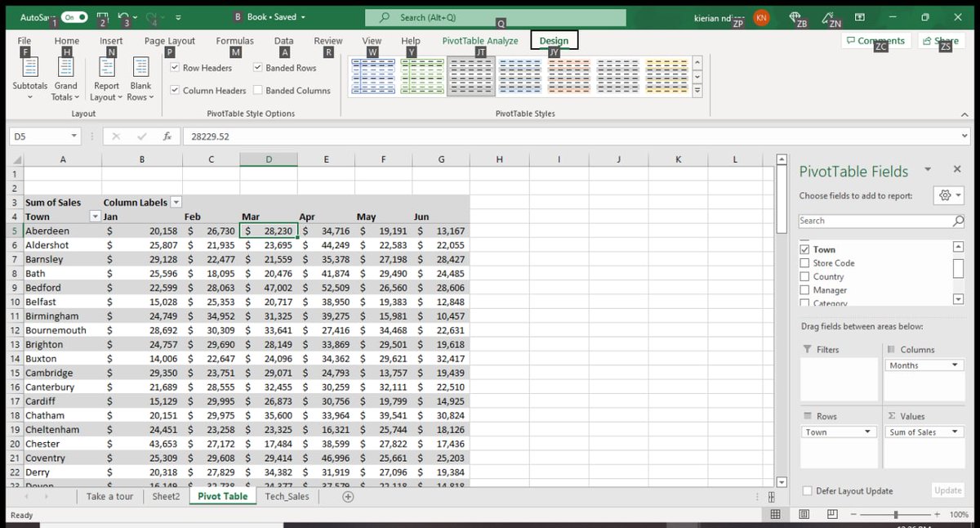Switch to Page Layout view in status bar
The image size is (980, 528).
click(804, 514)
